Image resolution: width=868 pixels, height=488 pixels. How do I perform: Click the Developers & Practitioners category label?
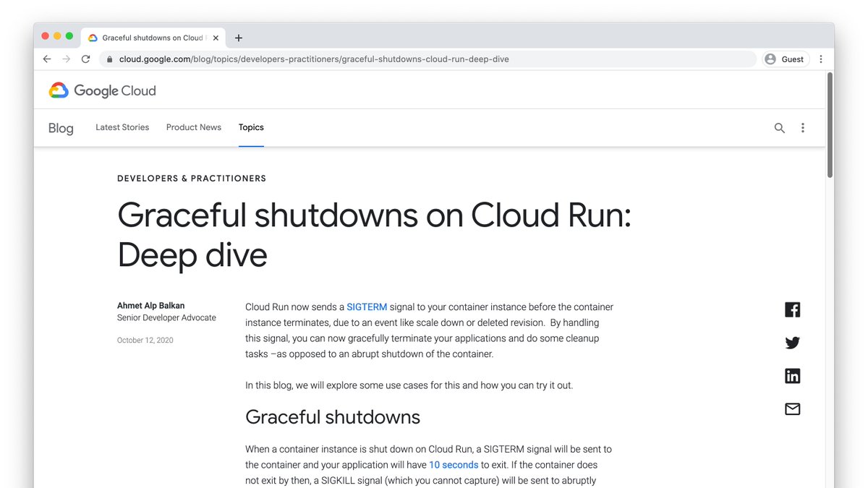192,179
